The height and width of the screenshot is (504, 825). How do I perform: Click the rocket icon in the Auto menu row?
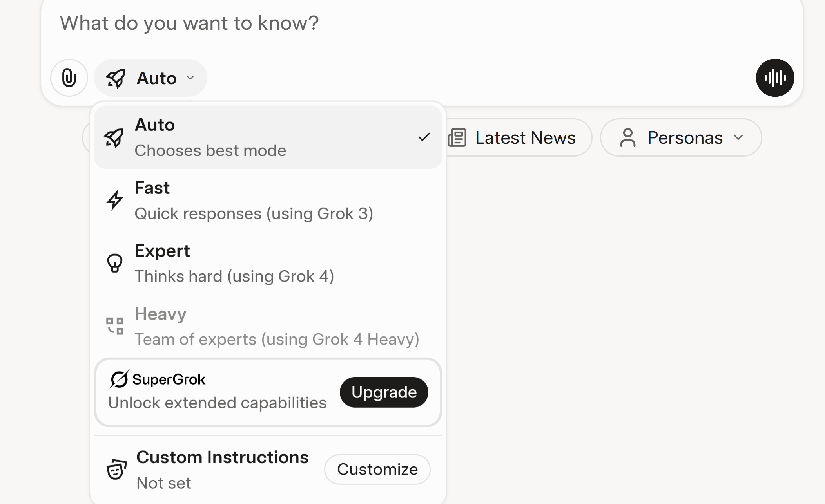tap(114, 138)
